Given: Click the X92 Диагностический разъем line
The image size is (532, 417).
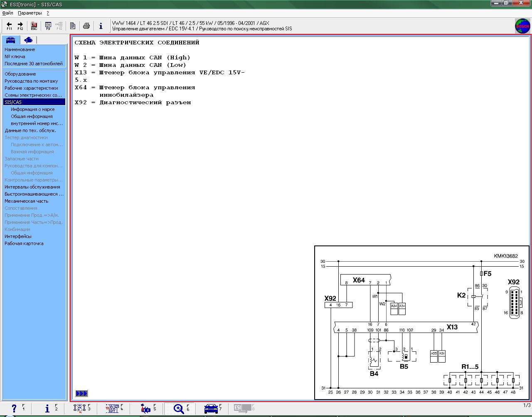Looking at the screenshot, I should [133, 102].
